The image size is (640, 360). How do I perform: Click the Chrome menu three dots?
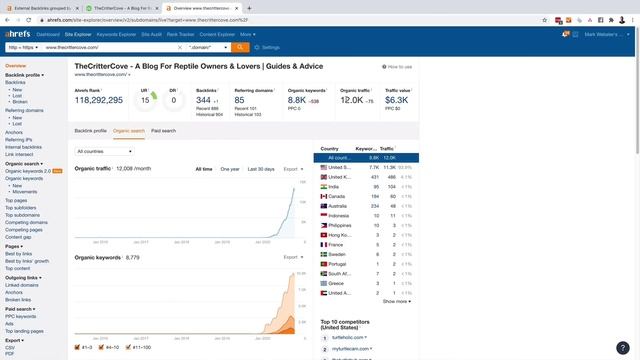(x=633, y=20)
